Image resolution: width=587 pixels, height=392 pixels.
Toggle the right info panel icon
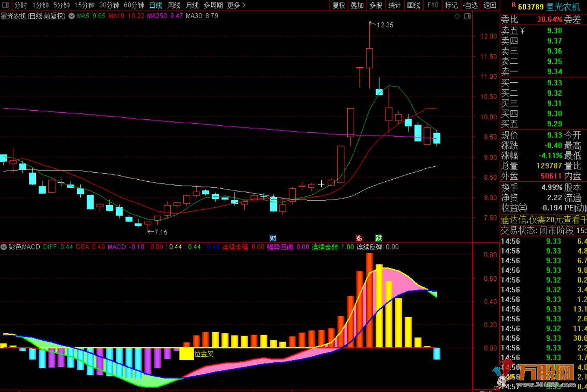[467, 16]
